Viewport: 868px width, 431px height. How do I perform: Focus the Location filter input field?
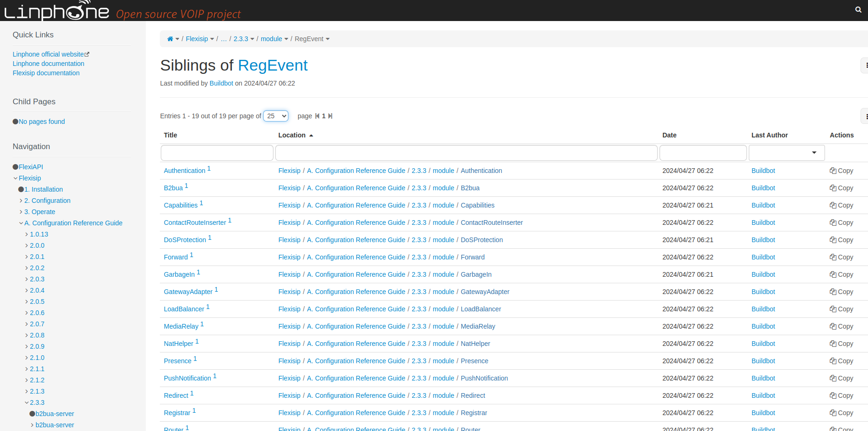click(x=466, y=153)
